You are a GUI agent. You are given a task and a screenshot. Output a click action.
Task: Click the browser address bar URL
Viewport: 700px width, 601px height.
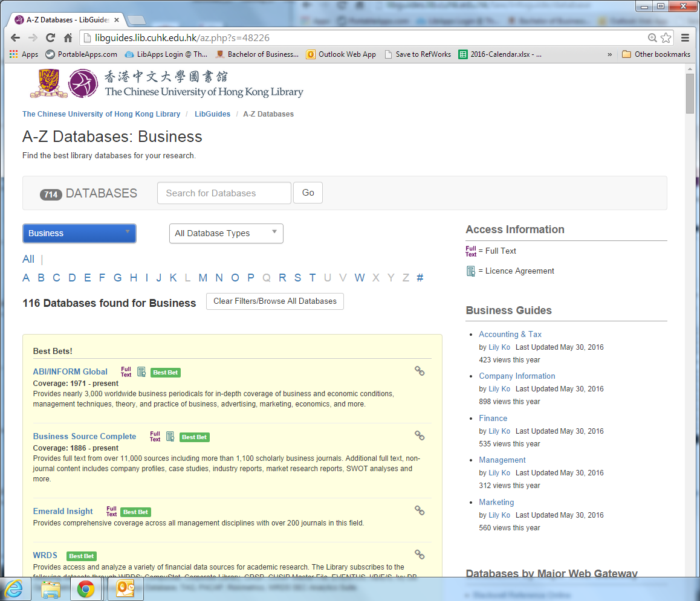pos(182,38)
